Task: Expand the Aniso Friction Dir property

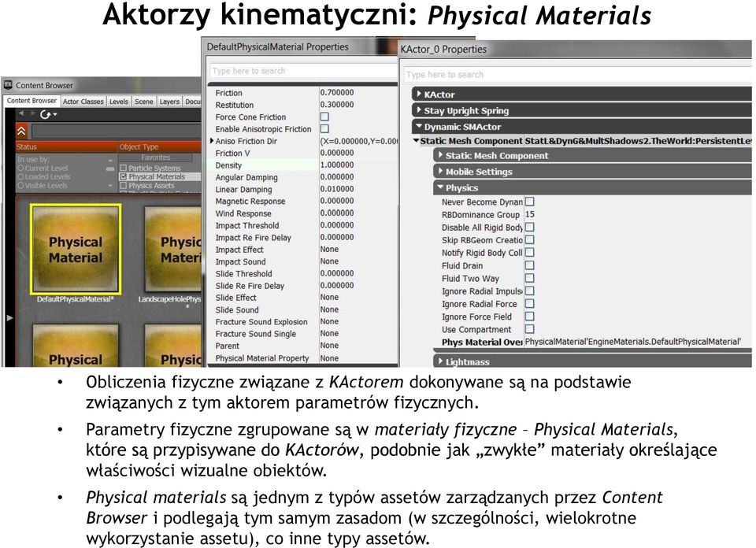Action: (x=212, y=141)
